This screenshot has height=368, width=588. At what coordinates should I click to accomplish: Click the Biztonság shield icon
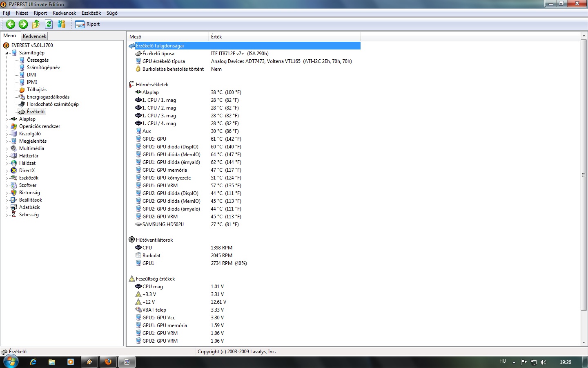(x=14, y=193)
